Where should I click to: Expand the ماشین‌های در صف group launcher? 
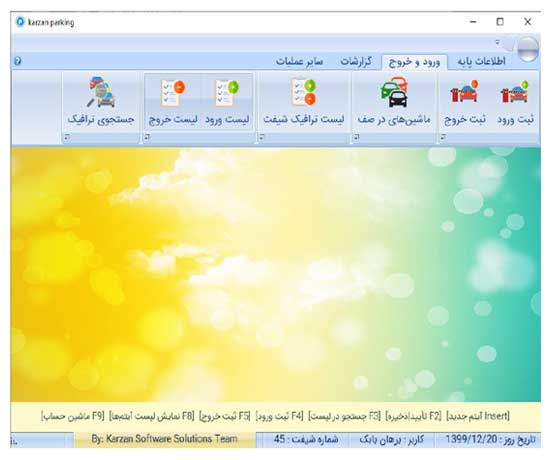[356, 137]
